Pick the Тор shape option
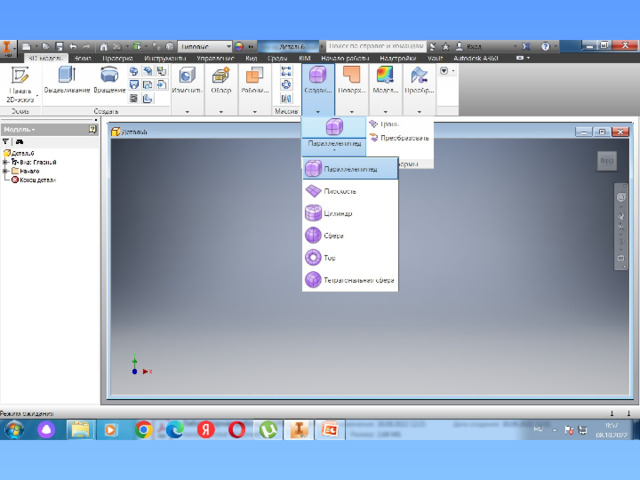The image size is (640, 480). 329,258
